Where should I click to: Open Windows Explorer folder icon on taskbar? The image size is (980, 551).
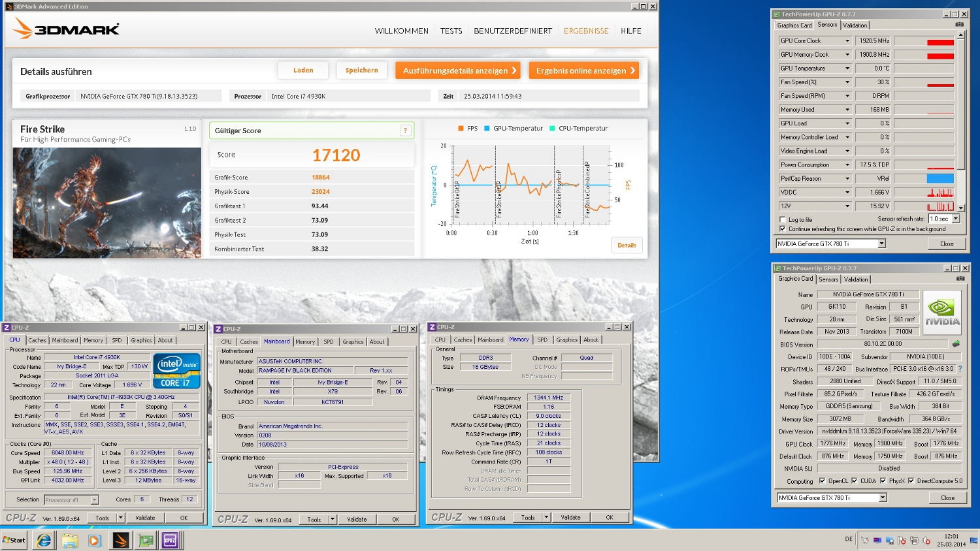(69, 540)
